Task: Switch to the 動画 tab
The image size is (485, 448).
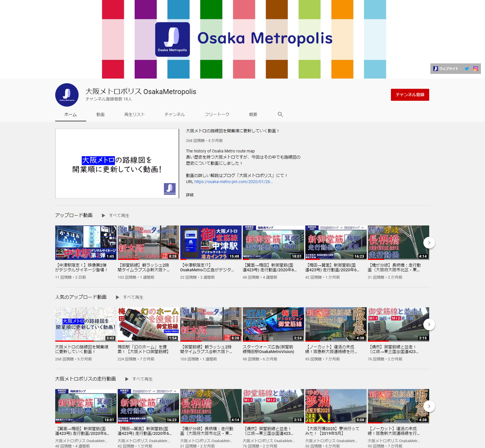Action: [101, 114]
